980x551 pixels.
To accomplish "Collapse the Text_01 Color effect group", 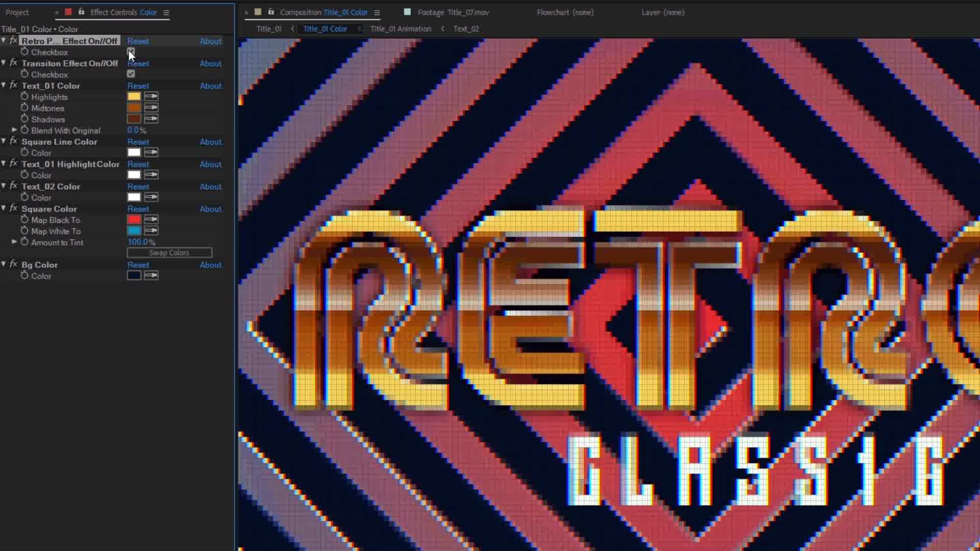I will point(4,85).
